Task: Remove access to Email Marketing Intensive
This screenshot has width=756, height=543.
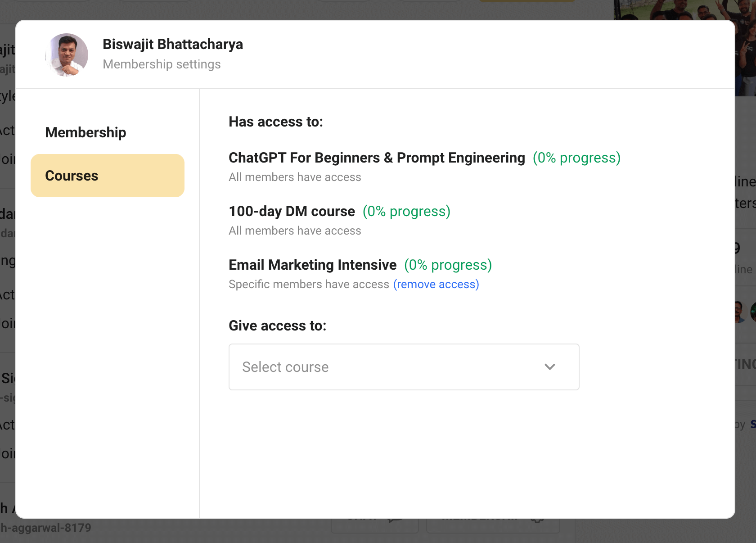Action: point(436,284)
